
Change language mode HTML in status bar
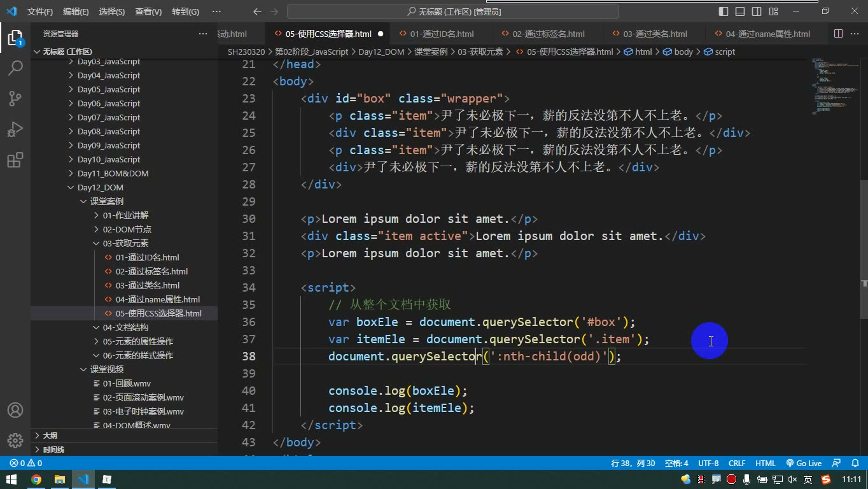click(765, 464)
